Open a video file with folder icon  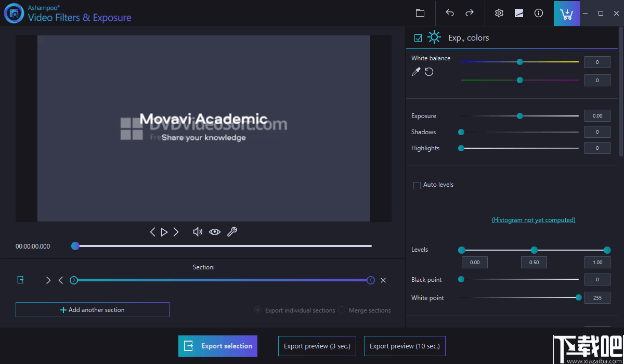[420, 13]
